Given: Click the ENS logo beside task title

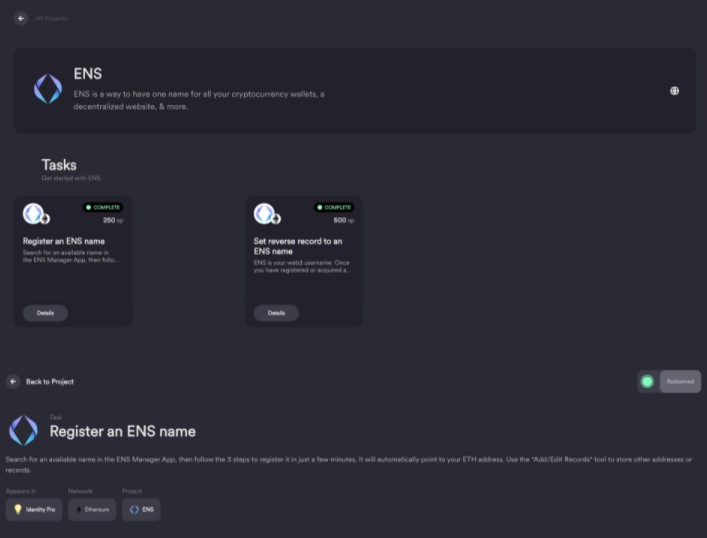Looking at the screenshot, I should pos(23,430).
